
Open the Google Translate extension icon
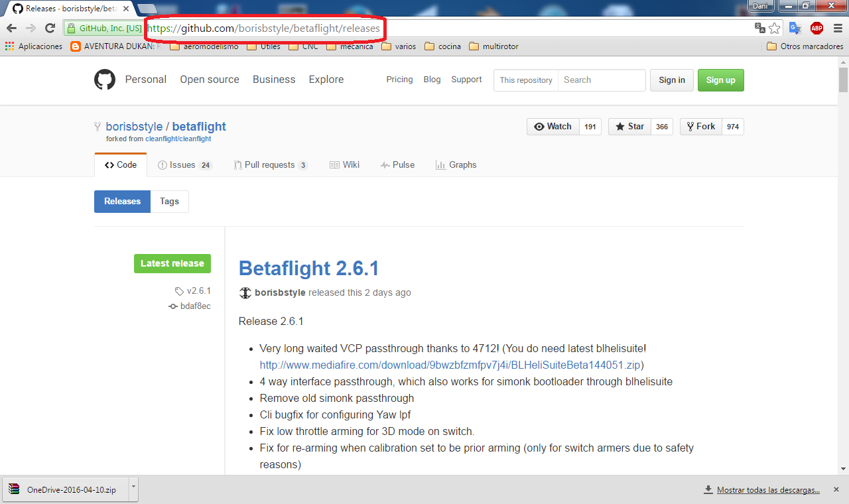point(795,28)
